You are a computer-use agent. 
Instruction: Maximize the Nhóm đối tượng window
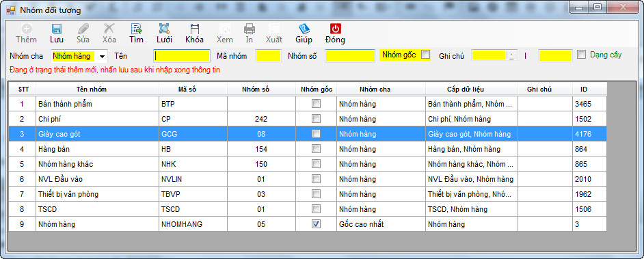coord(598,7)
